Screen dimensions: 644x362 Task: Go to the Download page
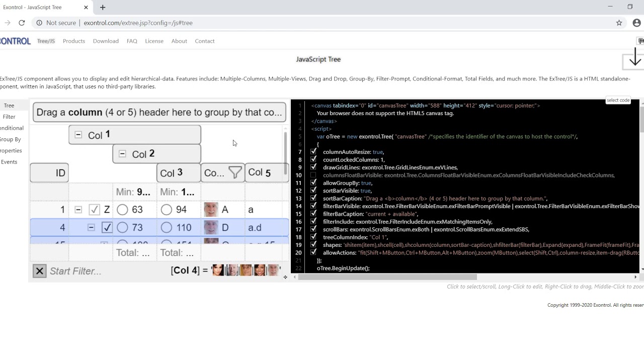pos(106,41)
